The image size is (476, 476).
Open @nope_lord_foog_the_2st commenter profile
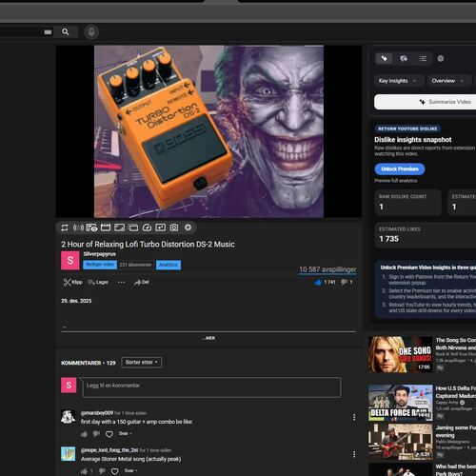[x=109, y=450]
